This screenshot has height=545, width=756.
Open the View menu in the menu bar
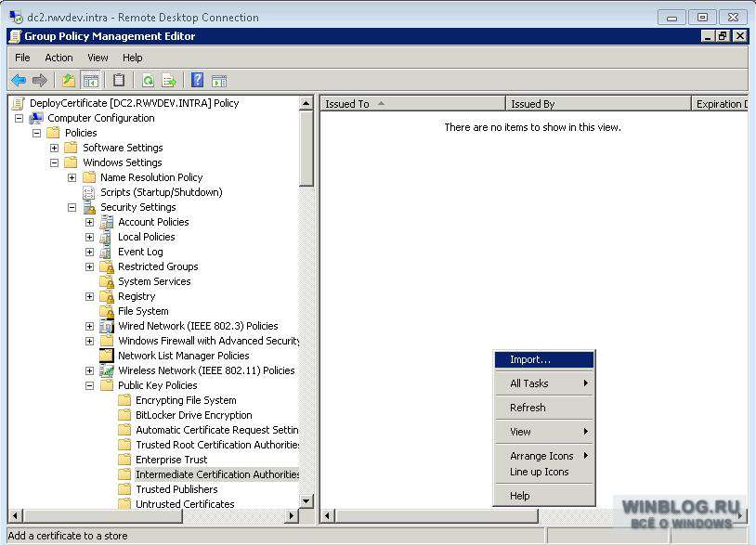[98, 58]
